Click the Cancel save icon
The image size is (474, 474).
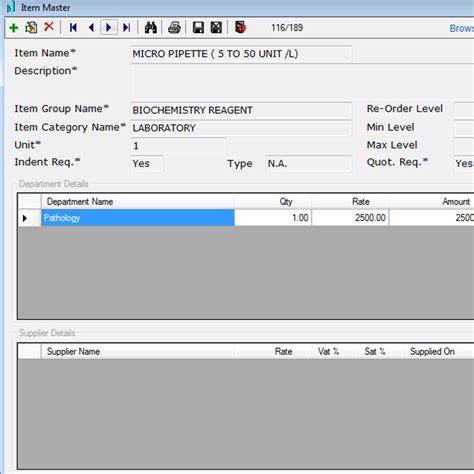(216, 28)
